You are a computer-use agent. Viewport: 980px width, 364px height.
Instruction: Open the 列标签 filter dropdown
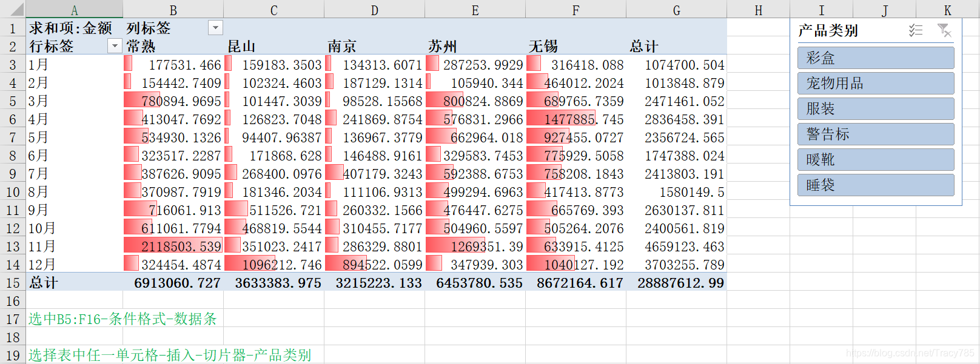(x=215, y=27)
